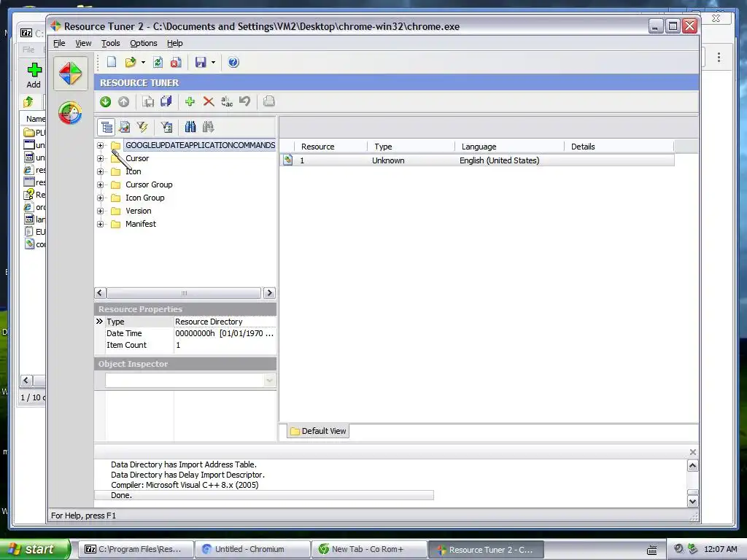Click the New document toolbar icon
This screenshot has width=747, height=560.
pyautogui.click(x=112, y=62)
